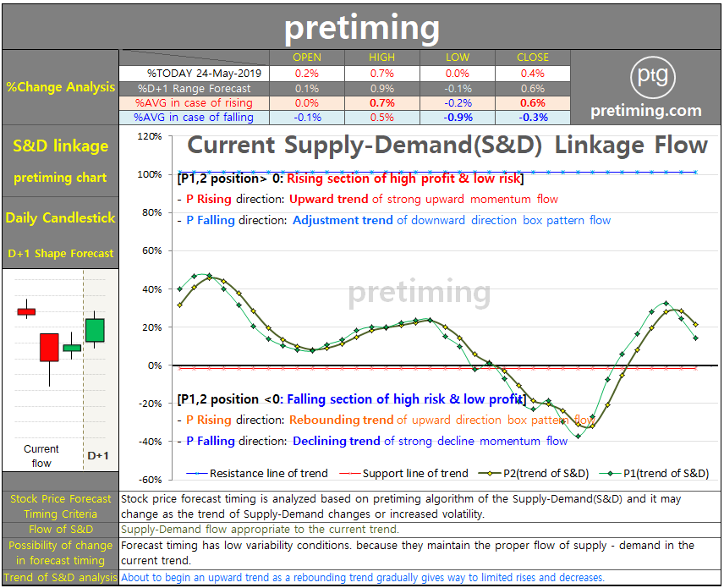Click the 100% y-axis label
The height and width of the screenshot is (588, 724).
(x=150, y=174)
